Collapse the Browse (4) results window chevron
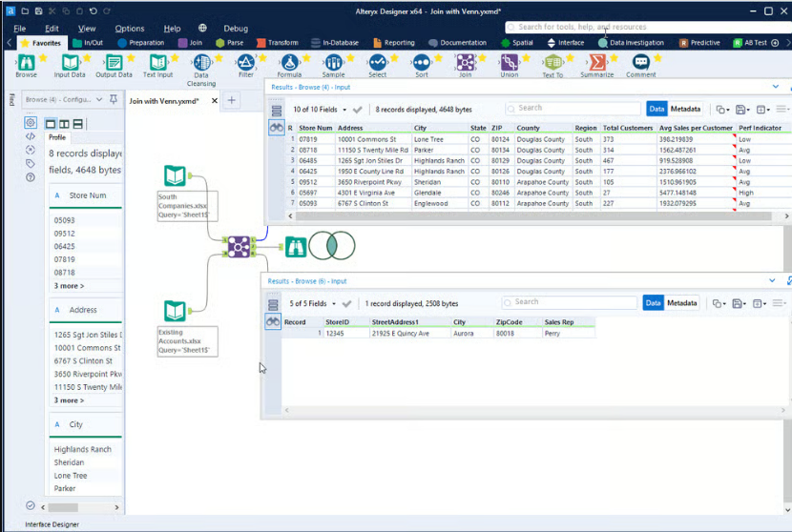 click(776, 87)
